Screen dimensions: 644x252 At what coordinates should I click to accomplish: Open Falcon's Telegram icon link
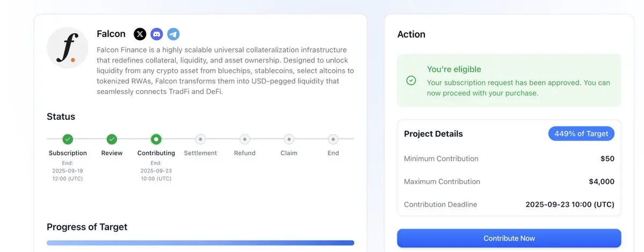tap(173, 34)
